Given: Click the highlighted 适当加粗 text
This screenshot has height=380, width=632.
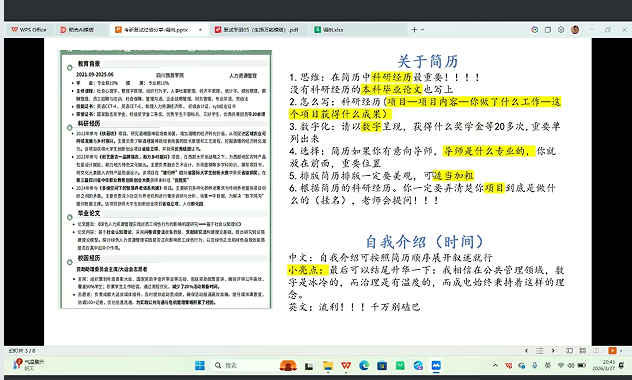Looking at the screenshot, I should pyautogui.click(x=453, y=175).
